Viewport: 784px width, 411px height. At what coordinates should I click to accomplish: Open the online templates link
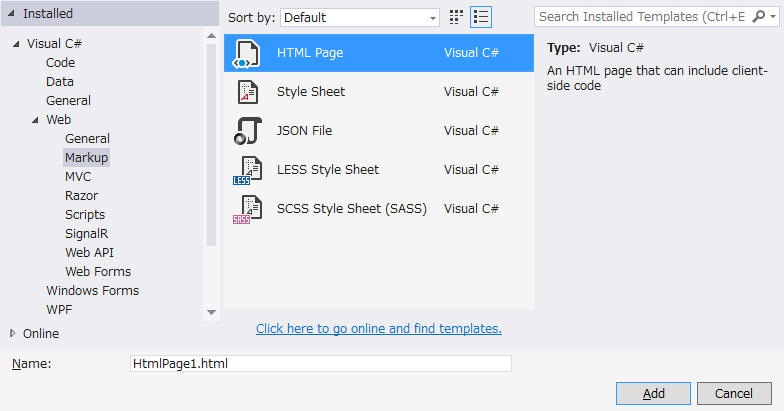(378, 328)
